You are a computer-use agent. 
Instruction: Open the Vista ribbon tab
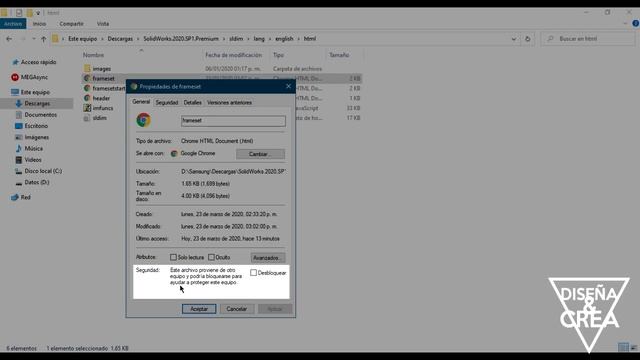click(x=103, y=24)
